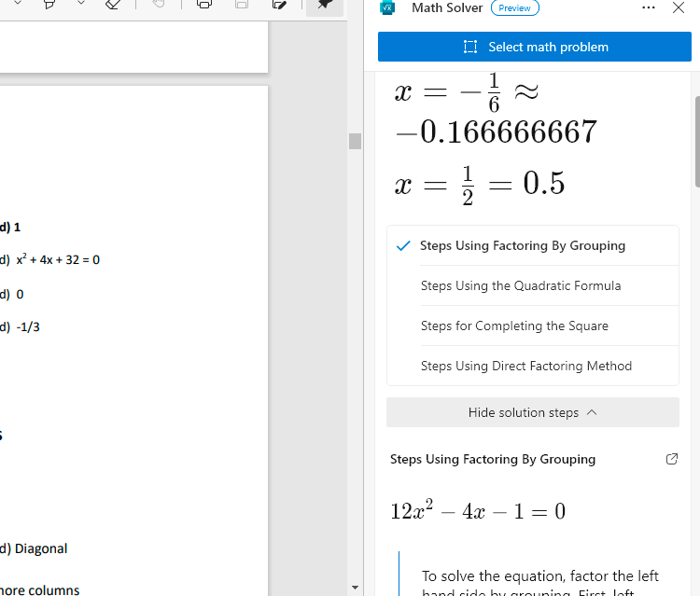Choose Steps for Completing the Square
700x596 pixels.
533,326
